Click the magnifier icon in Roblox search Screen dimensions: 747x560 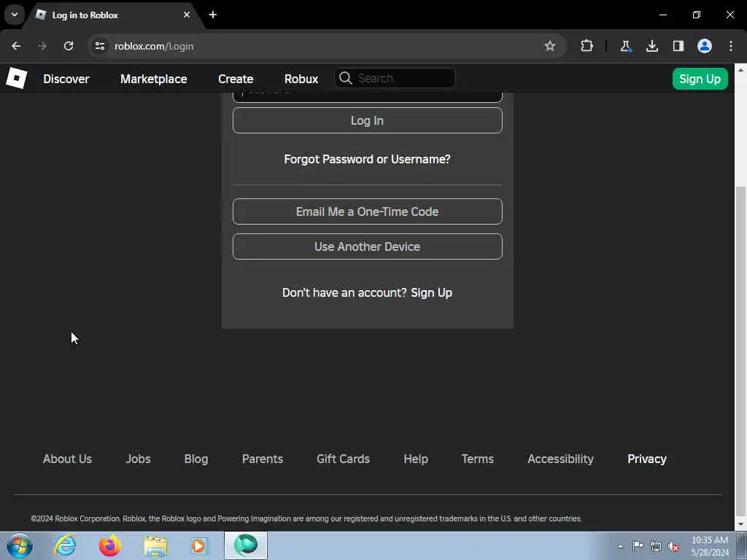coord(346,78)
